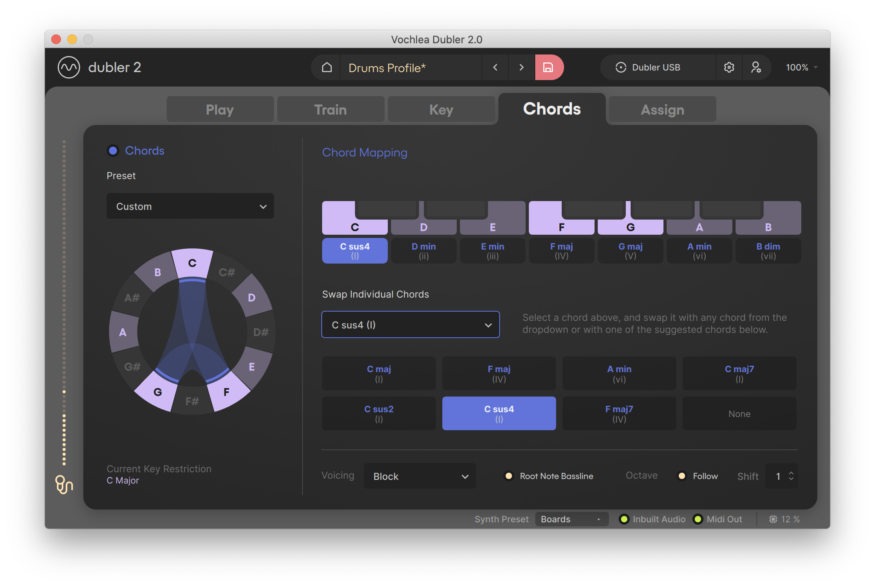875x588 pixels.
Task: Select note C# on the key wheel
Action: [227, 272]
